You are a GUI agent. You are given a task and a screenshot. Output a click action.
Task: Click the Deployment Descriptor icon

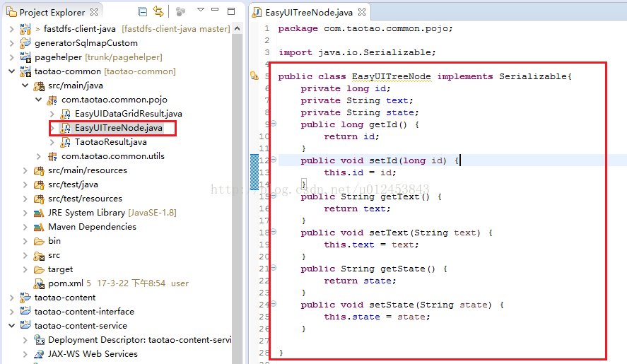point(39,340)
